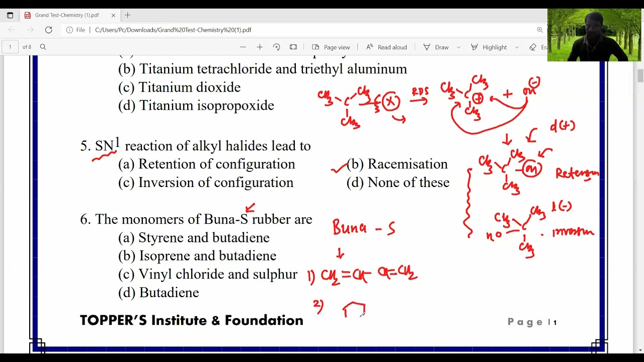Image resolution: width=644 pixels, height=362 pixels.
Task: Click option "(c) Vinyl chloride and sulphur"
Action: tap(208, 274)
